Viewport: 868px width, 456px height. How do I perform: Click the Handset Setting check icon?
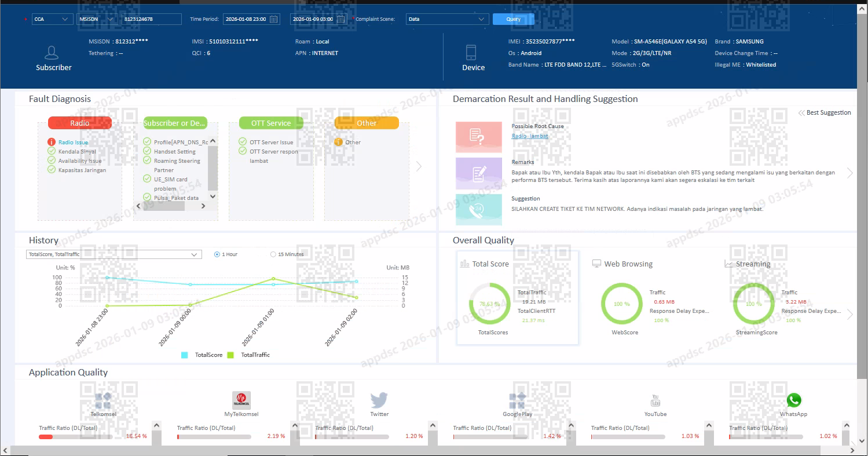pyautogui.click(x=147, y=151)
